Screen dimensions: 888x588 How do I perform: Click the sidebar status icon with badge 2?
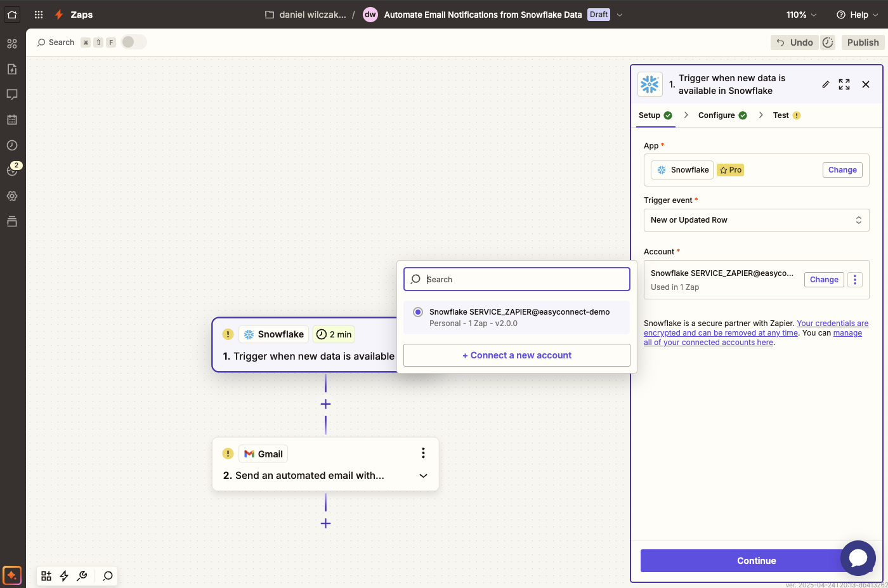click(12, 170)
